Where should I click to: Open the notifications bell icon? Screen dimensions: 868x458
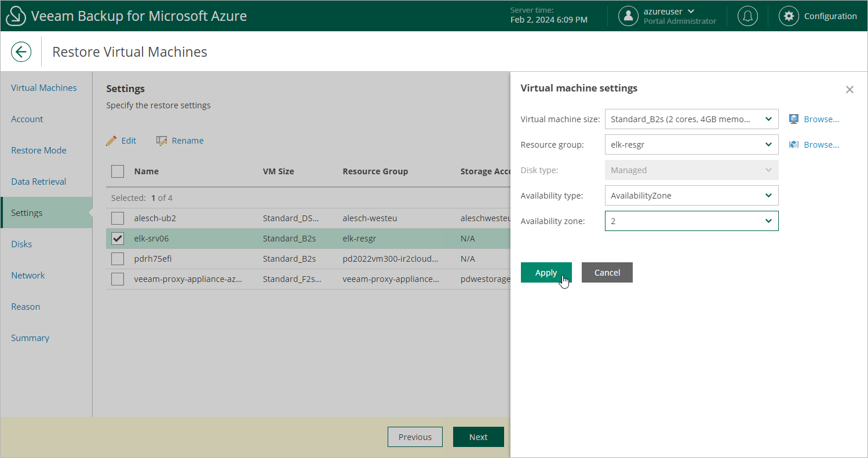[747, 16]
